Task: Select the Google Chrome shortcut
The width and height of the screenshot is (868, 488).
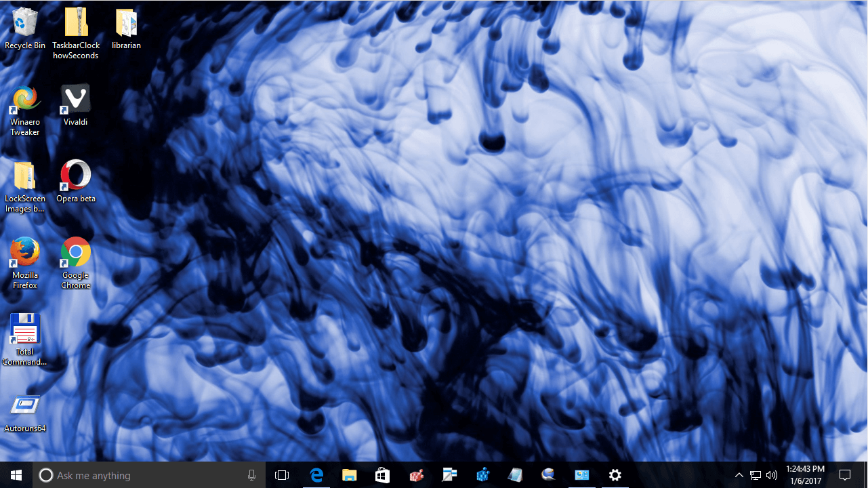Action: coord(76,264)
